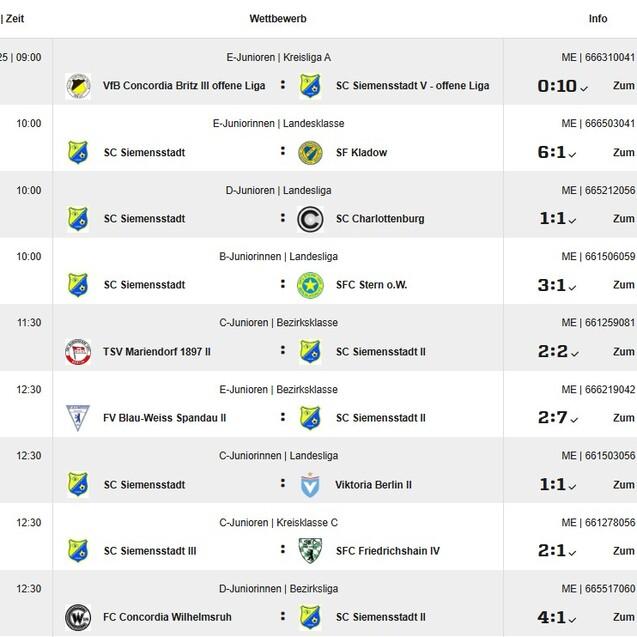Image resolution: width=637 pixels, height=637 pixels.
Task: Click the VfB Concordia Britz III club logo
Action: [x=78, y=86]
